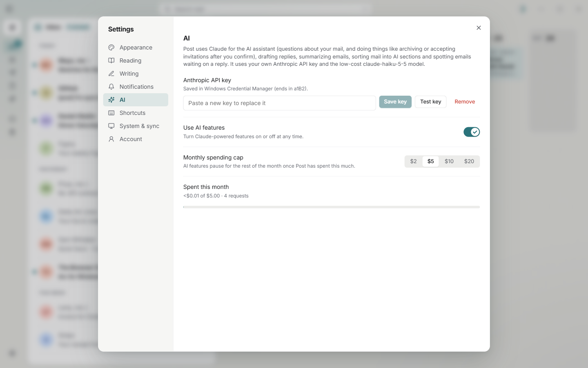588x368 pixels.
Task: View the Account settings section
Action: 136,139
